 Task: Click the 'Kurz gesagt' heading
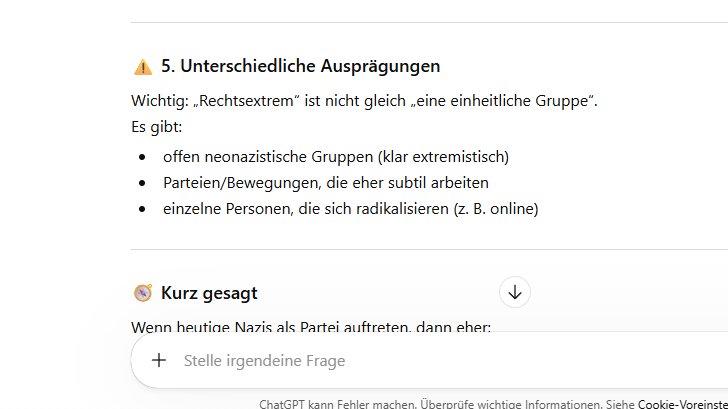click(x=209, y=293)
